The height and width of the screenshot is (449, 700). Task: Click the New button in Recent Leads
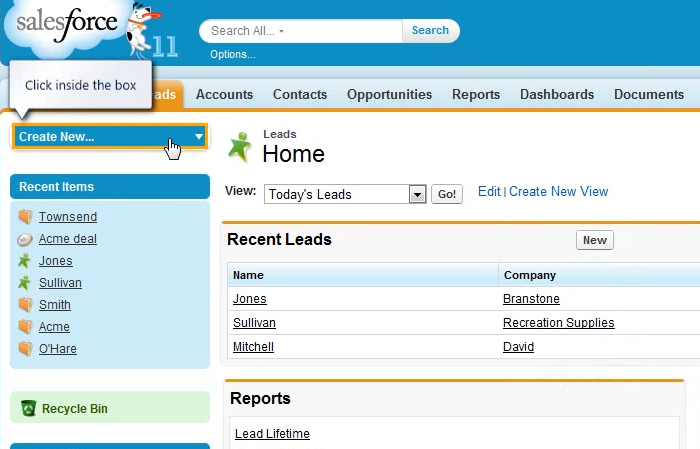coord(594,240)
